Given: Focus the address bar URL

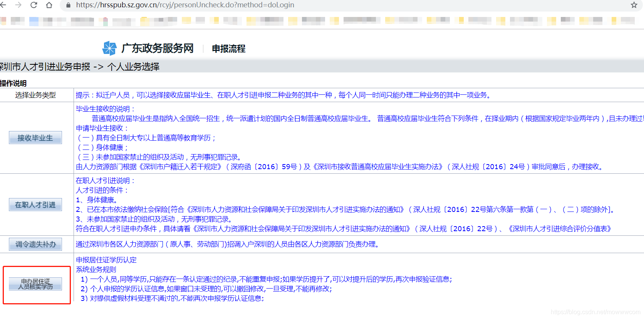Looking at the screenshot, I should point(185,5).
